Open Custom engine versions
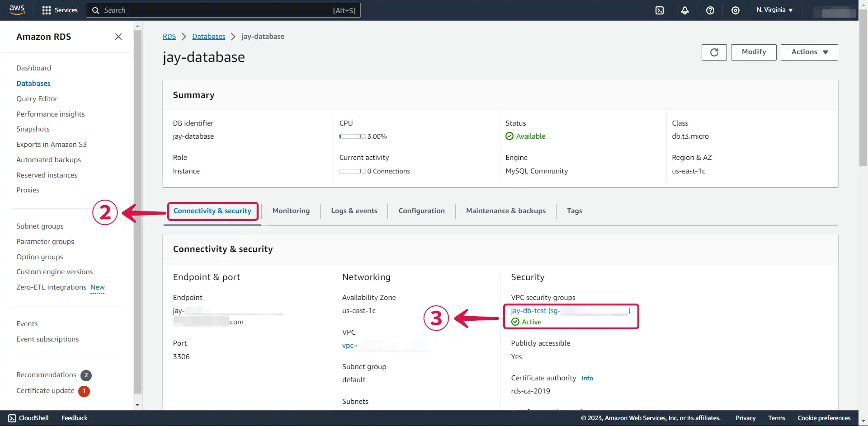Image resolution: width=868 pixels, height=426 pixels. [x=55, y=272]
